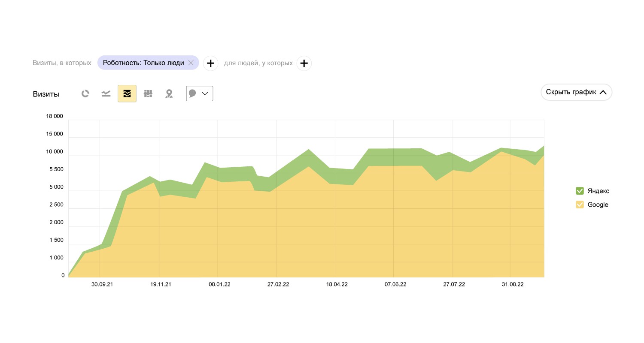Add a visit condition after the Роботность chip
The height and width of the screenshot is (343, 644).
pos(210,63)
